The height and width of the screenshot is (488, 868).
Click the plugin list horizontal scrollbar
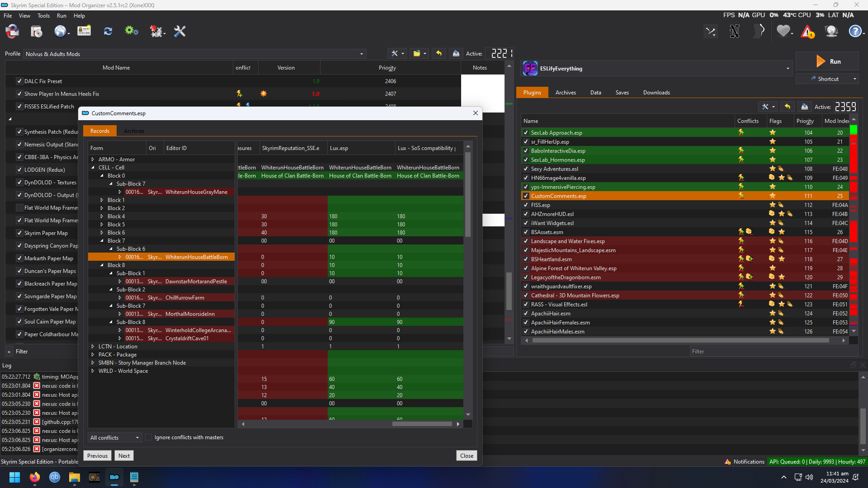pos(680,341)
